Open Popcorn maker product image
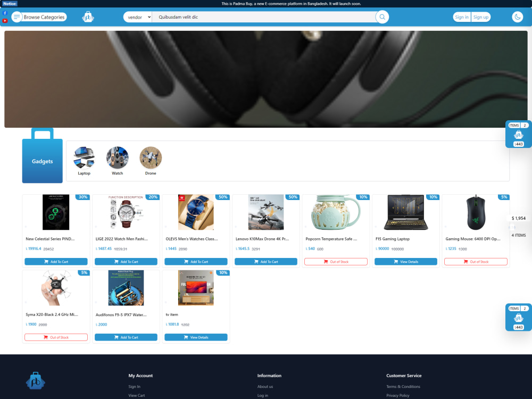Image resolution: width=532 pixels, height=399 pixels. (336, 212)
